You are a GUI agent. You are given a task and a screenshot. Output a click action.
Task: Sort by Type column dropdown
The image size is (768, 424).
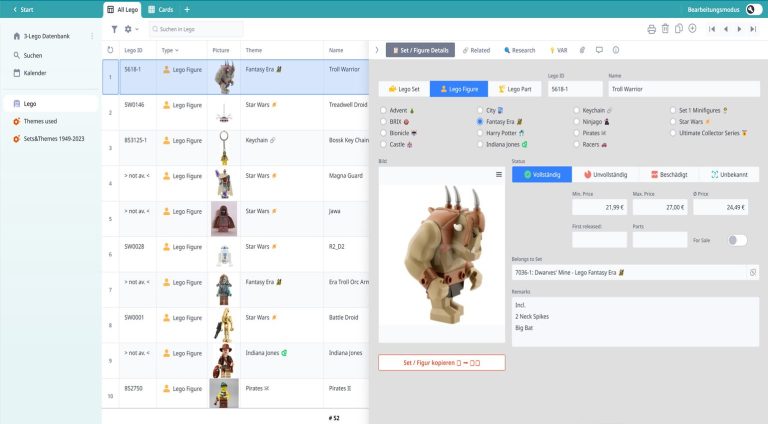point(170,50)
